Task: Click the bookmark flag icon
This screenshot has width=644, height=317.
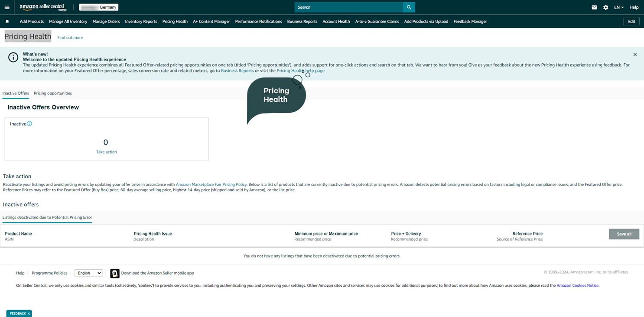Action: click(x=7, y=21)
